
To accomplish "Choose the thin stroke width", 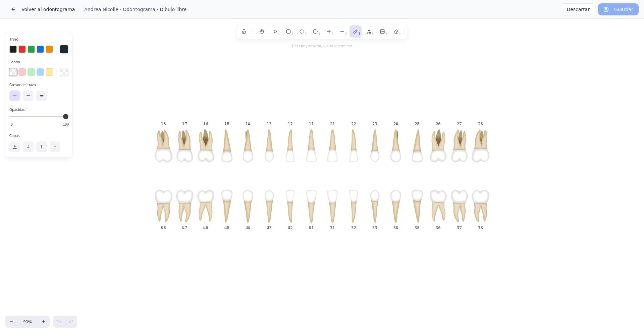I will 15,96.
